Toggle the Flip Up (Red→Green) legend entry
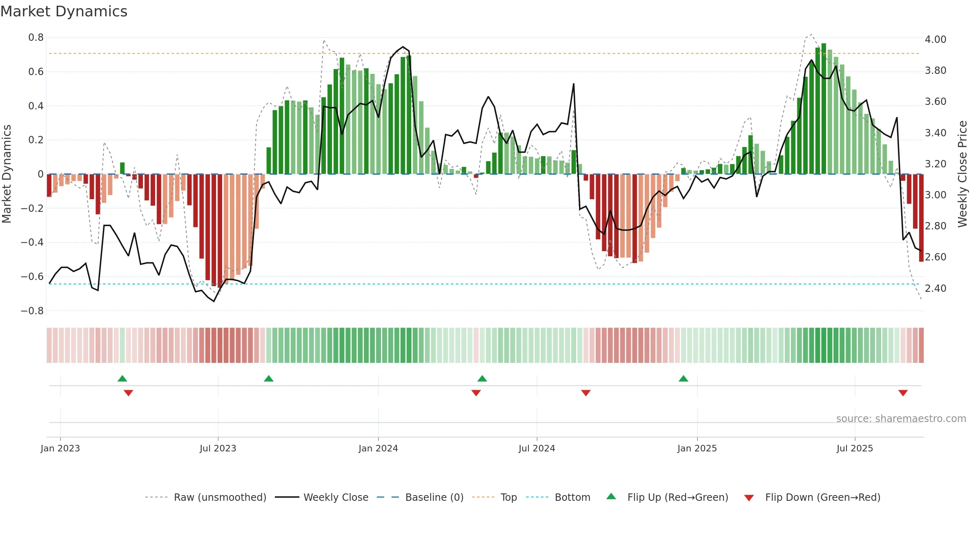Viewport: 980px width, 551px height. (667, 497)
